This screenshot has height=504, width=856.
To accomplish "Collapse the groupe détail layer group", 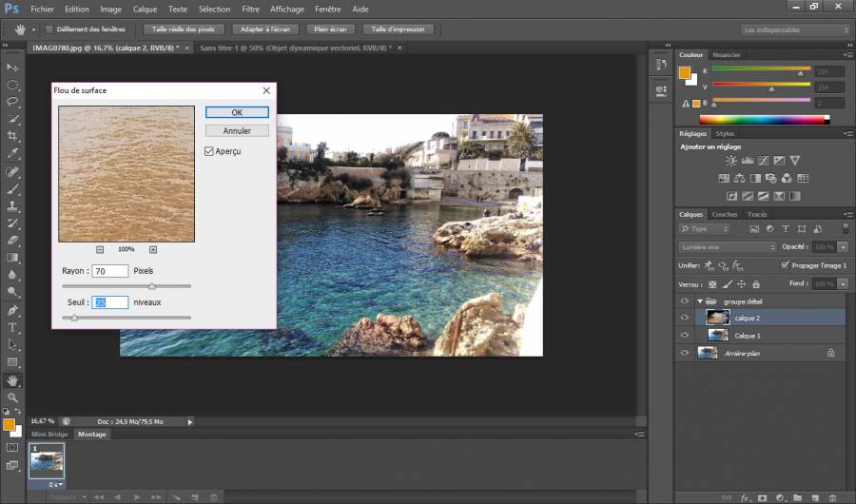I will click(x=700, y=300).
